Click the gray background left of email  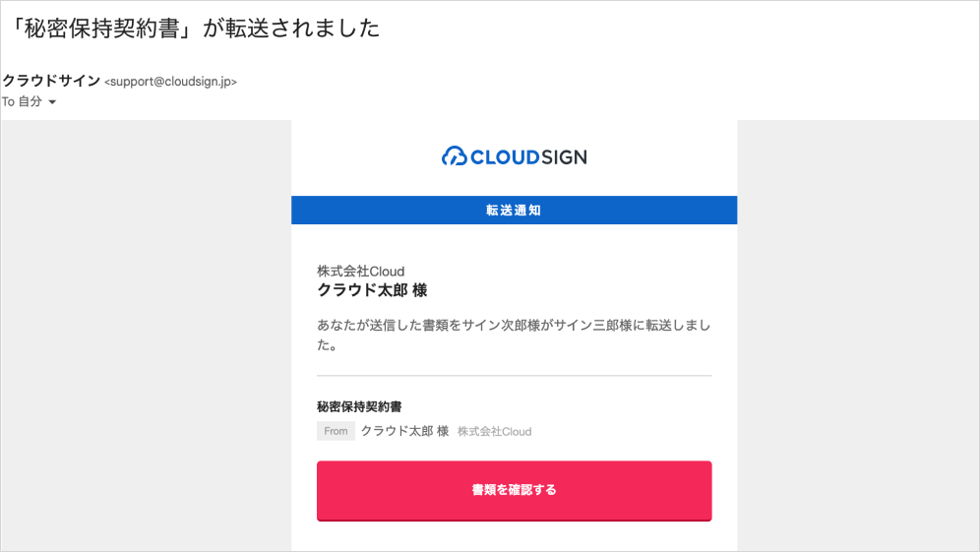point(147,336)
